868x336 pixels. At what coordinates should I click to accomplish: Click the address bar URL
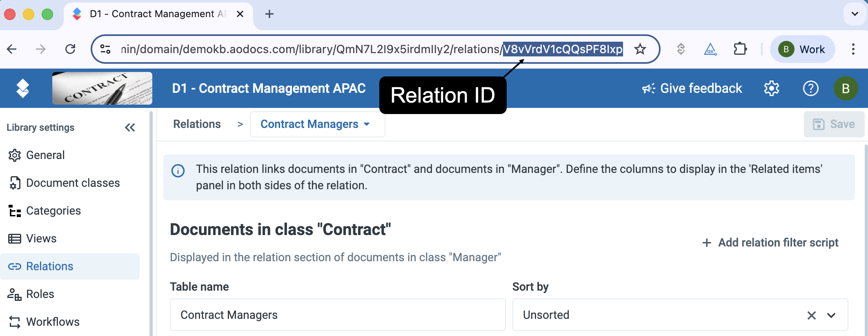[x=372, y=49]
